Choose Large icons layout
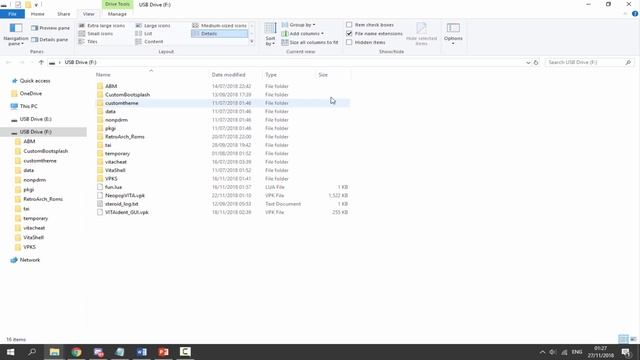Screen dimensions: 640x360 153,25
